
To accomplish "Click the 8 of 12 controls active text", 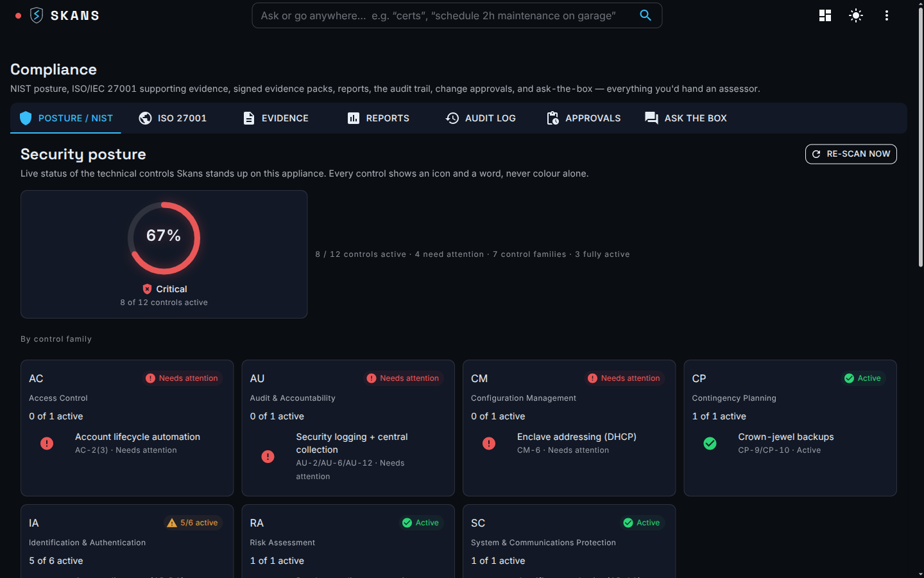I will click(x=164, y=302).
